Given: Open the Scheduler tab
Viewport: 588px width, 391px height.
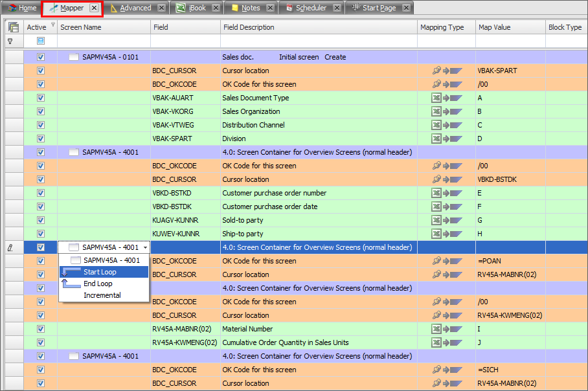Looking at the screenshot, I should tap(311, 8).
